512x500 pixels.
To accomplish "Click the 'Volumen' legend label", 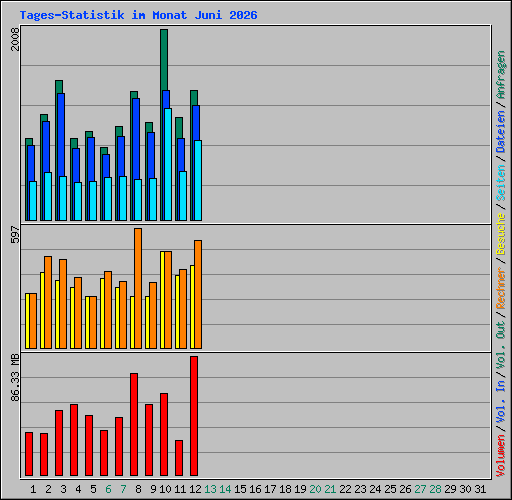I will (x=501, y=456).
